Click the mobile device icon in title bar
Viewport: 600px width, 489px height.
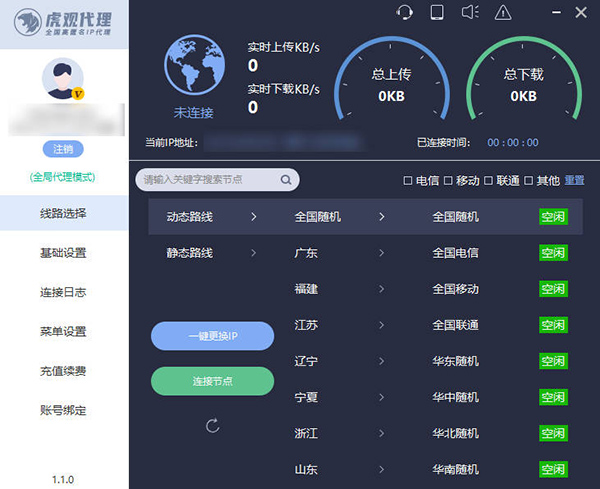coord(436,12)
